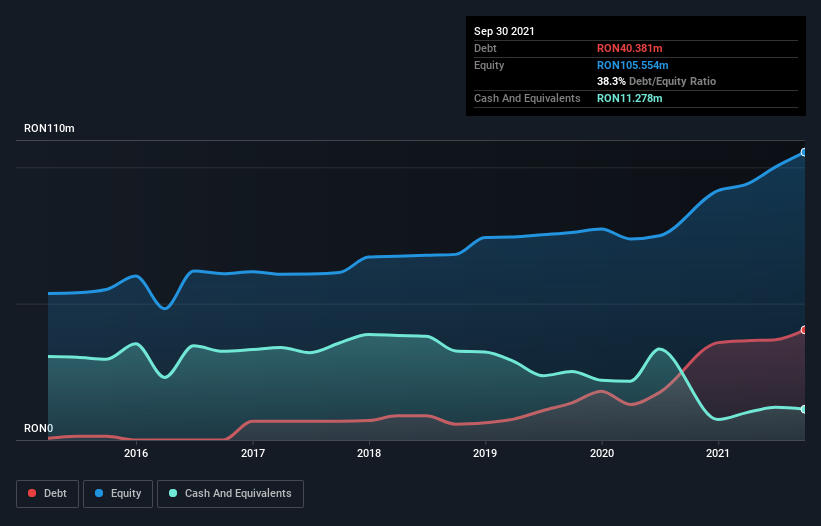The width and height of the screenshot is (821, 526).
Task: Select the 2016 axis label
Action: coord(136,453)
